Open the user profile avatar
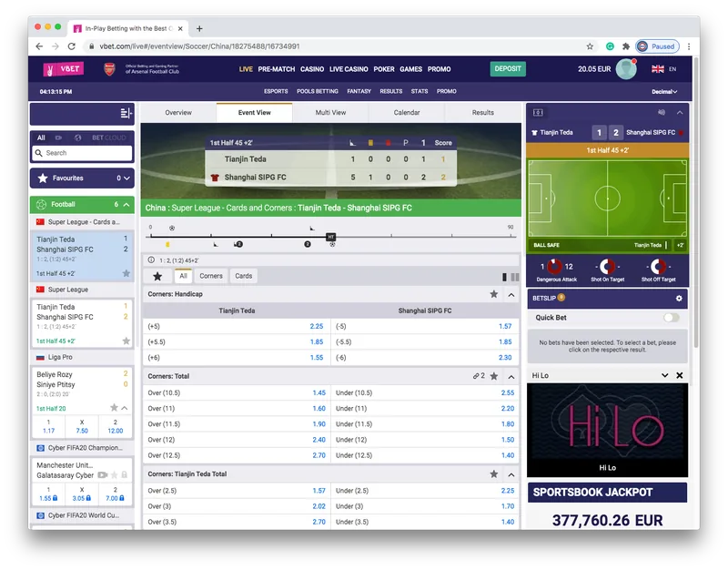The width and height of the screenshot is (728, 570). tap(626, 69)
